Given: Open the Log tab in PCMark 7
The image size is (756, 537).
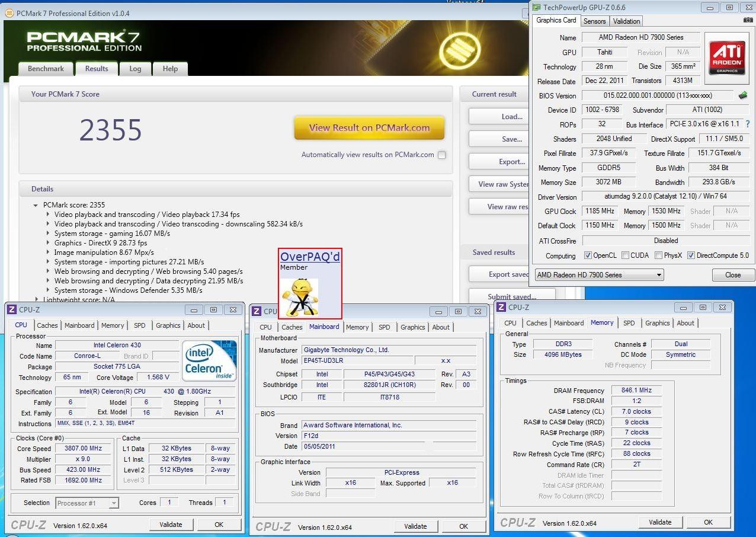Looking at the screenshot, I should point(135,69).
